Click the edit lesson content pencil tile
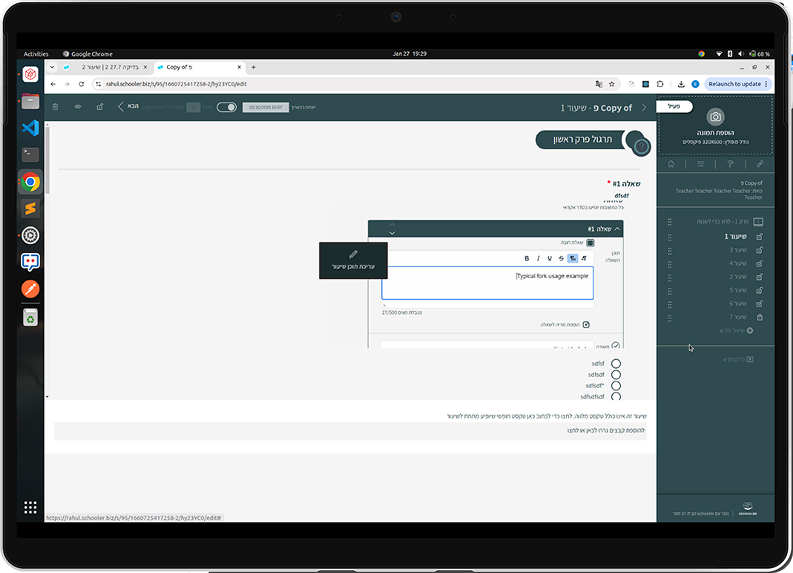 (353, 260)
